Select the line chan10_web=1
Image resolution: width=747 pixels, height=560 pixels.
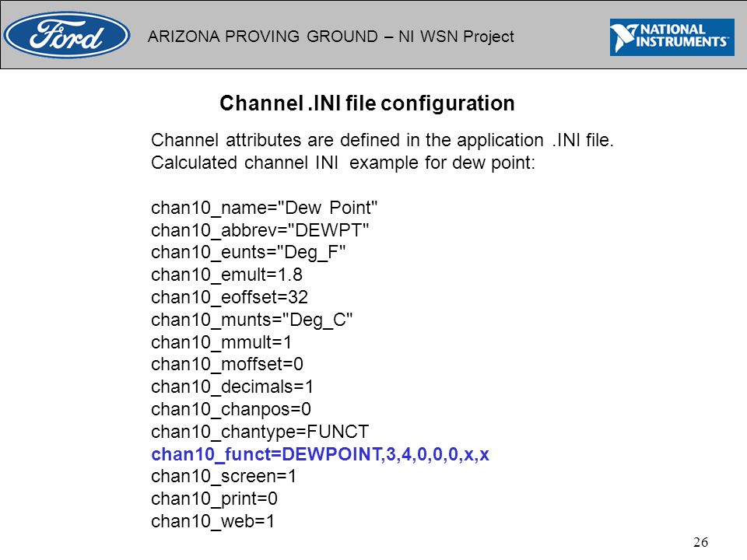click(x=213, y=521)
